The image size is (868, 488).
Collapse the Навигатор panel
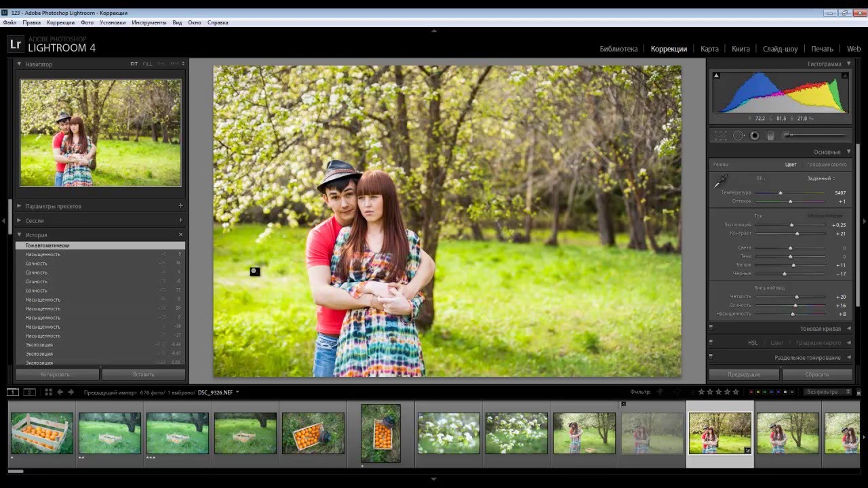pos(19,64)
